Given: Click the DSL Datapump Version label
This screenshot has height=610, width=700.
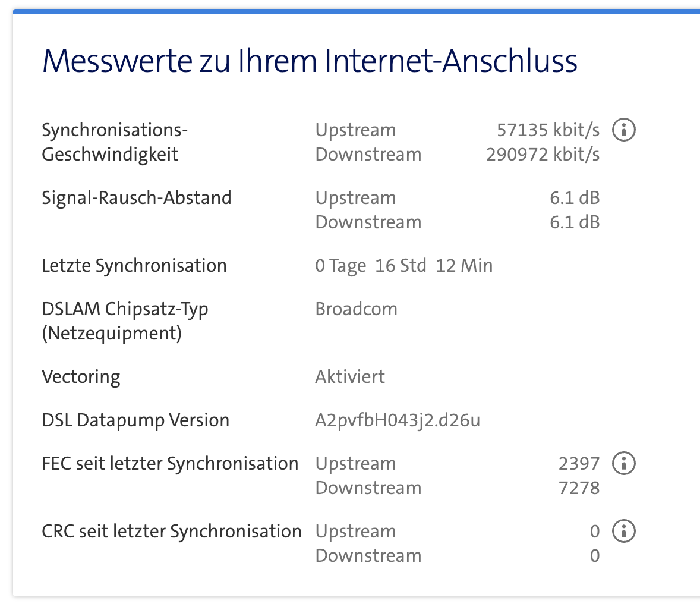Looking at the screenshot, I should (x=135, y=420).
